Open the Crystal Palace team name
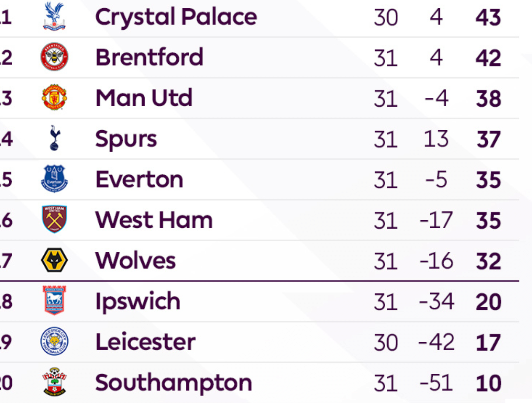 coord(176,17)
